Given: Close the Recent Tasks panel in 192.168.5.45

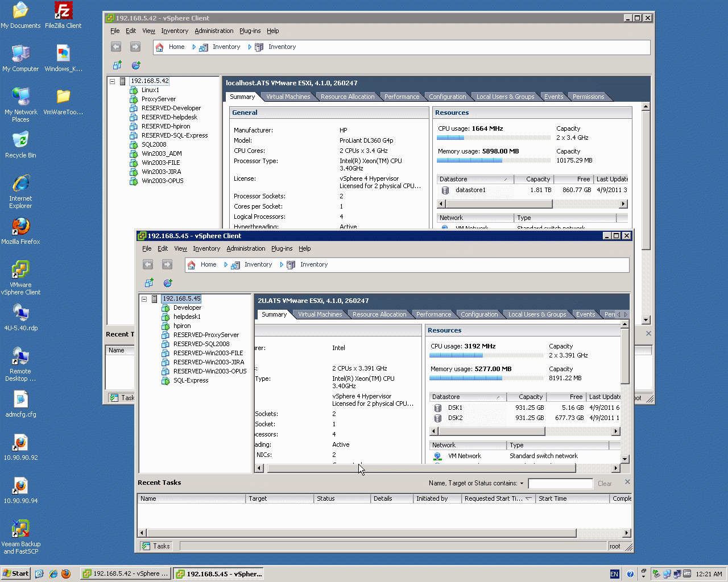Looking at the screenshot, I should [627, 482].
